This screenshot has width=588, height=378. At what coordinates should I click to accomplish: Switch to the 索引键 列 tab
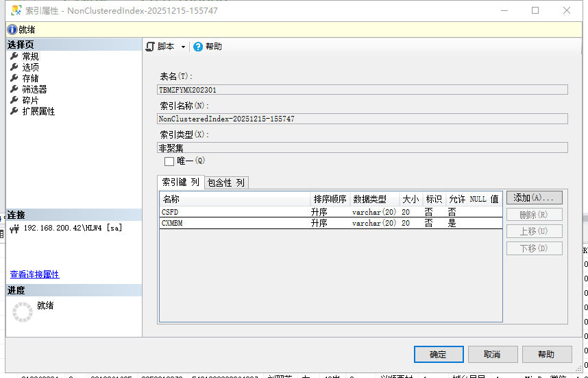pyautogui.click(x=181, y=182)
